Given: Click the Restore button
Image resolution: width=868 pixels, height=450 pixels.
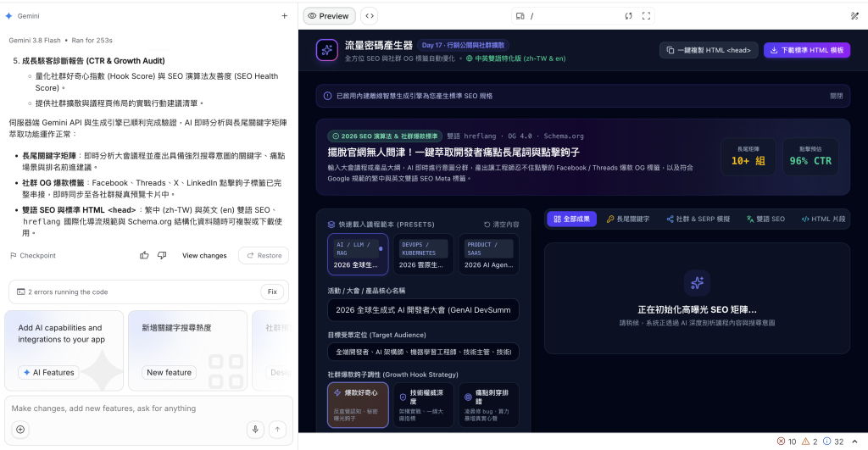Looking at the screenshot, I should 264,255.
